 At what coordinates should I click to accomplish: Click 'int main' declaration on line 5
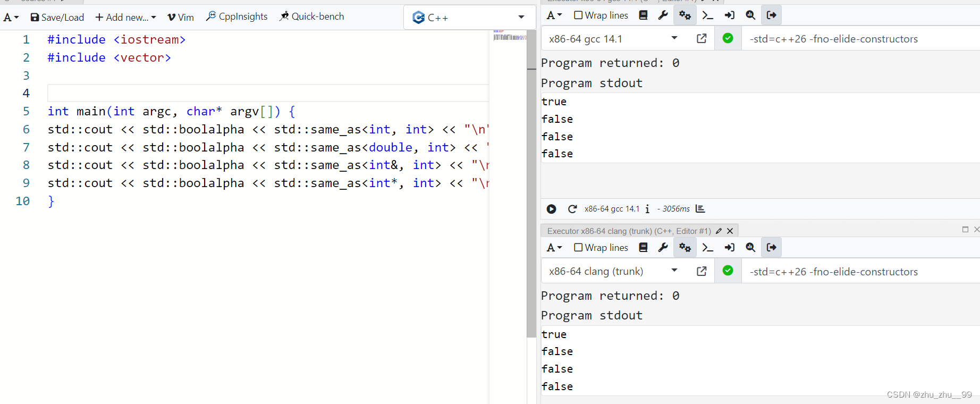[171, 111]
